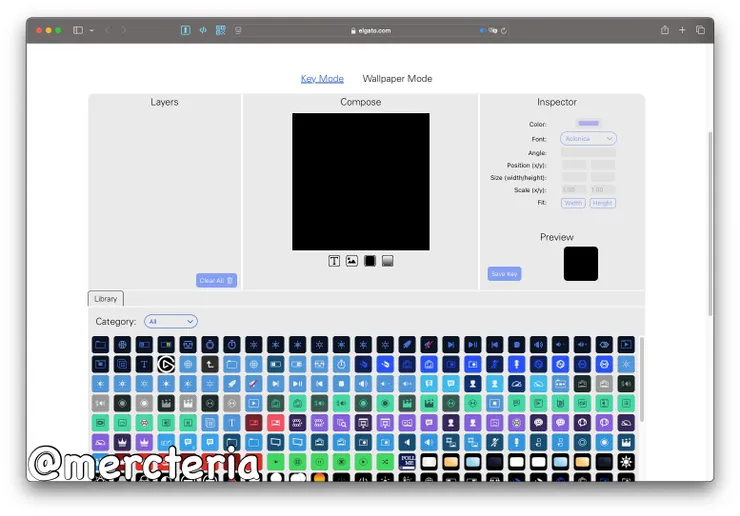
Task: Pick the dark navy play/pause icon
Action: click(472, 345)
